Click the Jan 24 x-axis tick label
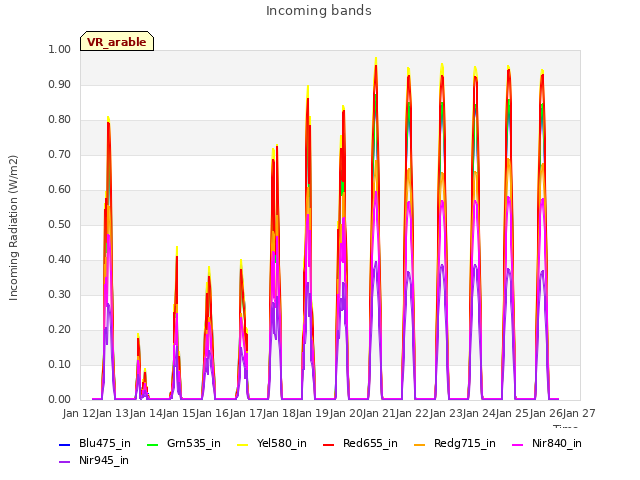 tap(479, 413)
